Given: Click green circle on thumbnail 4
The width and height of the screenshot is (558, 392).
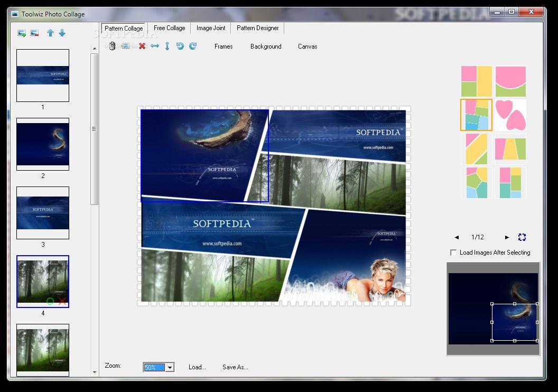Looking at the screenshot, I should click(50, 302).
